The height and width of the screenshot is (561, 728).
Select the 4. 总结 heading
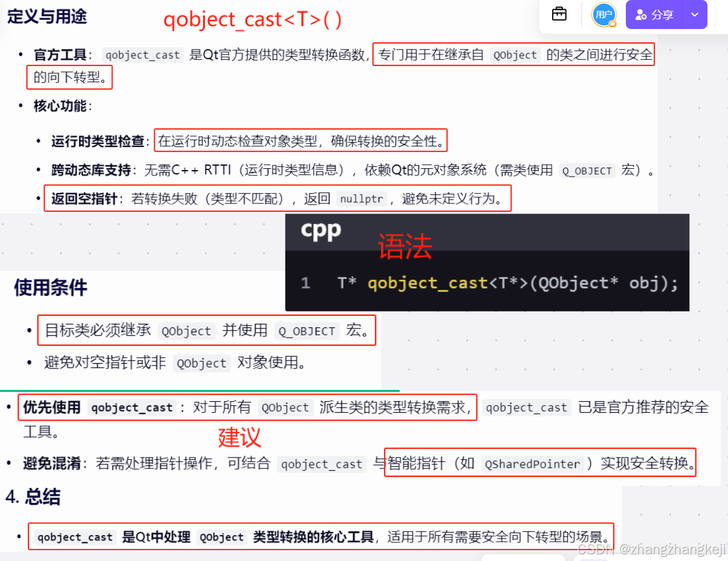click(33, 497)
